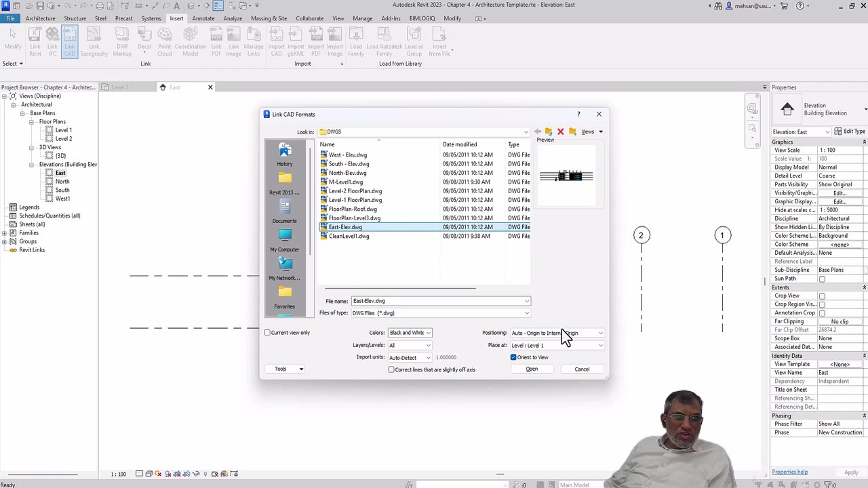Image resolution: width=868 pixels, height=488 pixels.
Task: Click the Link Topography ribbon icon
Action: (94, 42)
